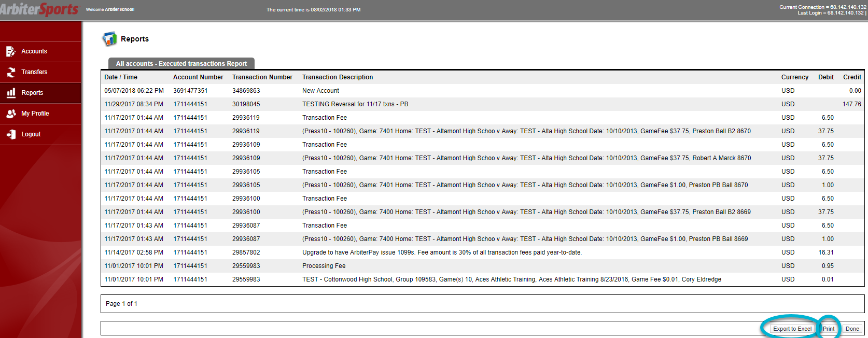Click the 0.95 debit amount
This screenshot has height=338, width=868.
pos(828,266)
